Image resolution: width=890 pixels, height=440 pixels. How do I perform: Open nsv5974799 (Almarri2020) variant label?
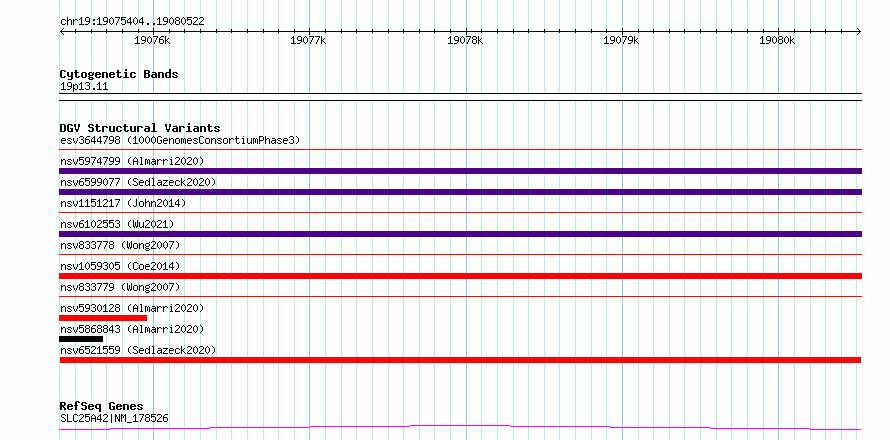tap(132, 161)
